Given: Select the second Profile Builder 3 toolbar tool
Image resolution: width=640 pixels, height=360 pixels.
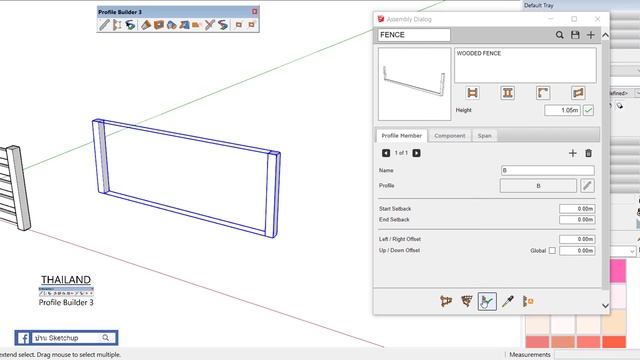Looking at the screenshot, I should [x=117, y=25].
